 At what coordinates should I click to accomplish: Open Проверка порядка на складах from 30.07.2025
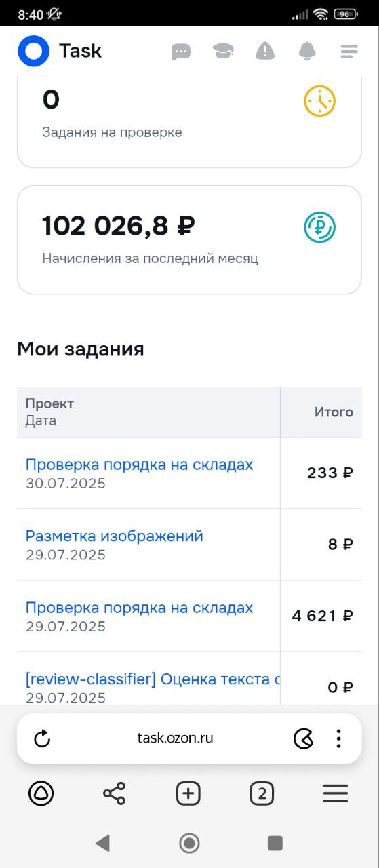pyautogui.click(x=139, y=465)
